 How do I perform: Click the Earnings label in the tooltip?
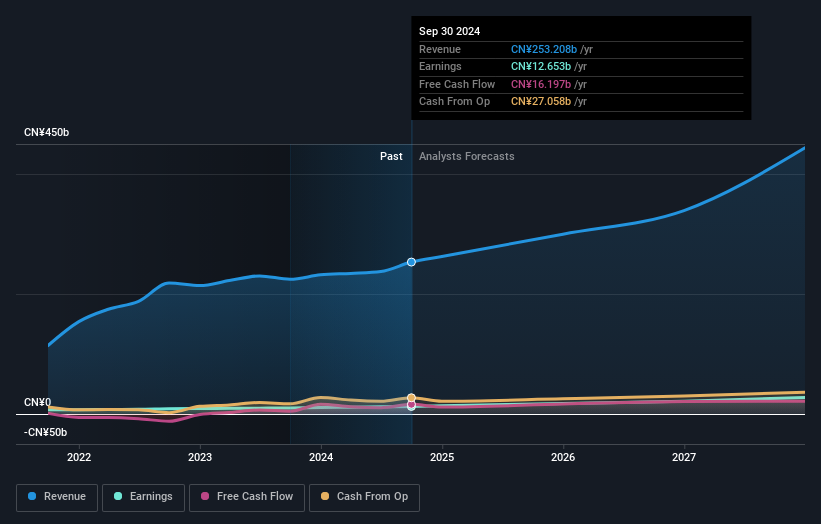point(440,66)
